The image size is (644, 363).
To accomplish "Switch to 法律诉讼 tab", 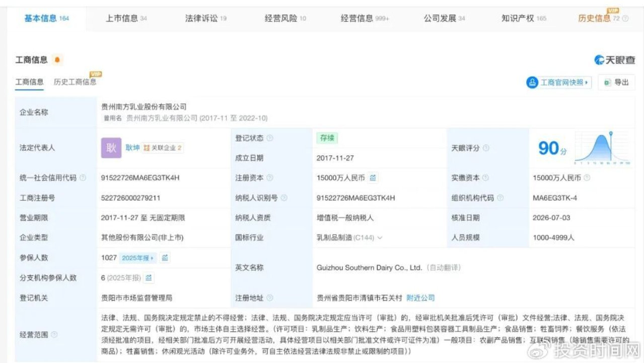I will click(x=206, y=19).
